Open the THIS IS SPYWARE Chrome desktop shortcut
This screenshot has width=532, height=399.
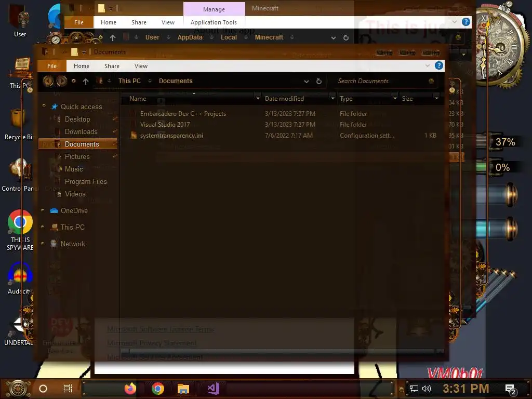tap(20, 230)
